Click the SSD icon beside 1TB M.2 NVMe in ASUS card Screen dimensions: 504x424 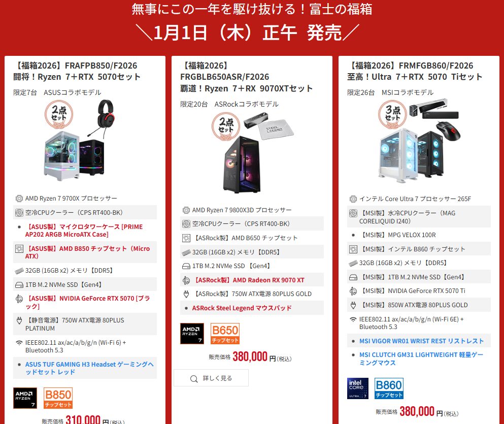(x=19, y=285)
